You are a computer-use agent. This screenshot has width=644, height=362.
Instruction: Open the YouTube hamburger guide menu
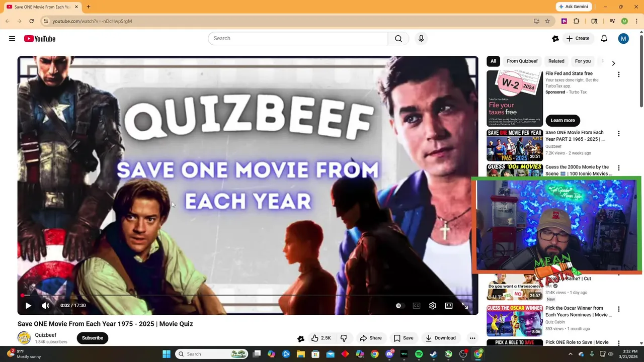click(12, 39)
